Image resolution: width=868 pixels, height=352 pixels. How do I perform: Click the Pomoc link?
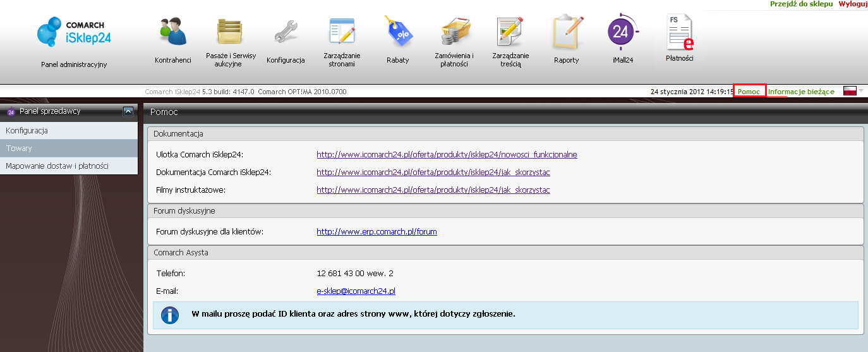749,92
